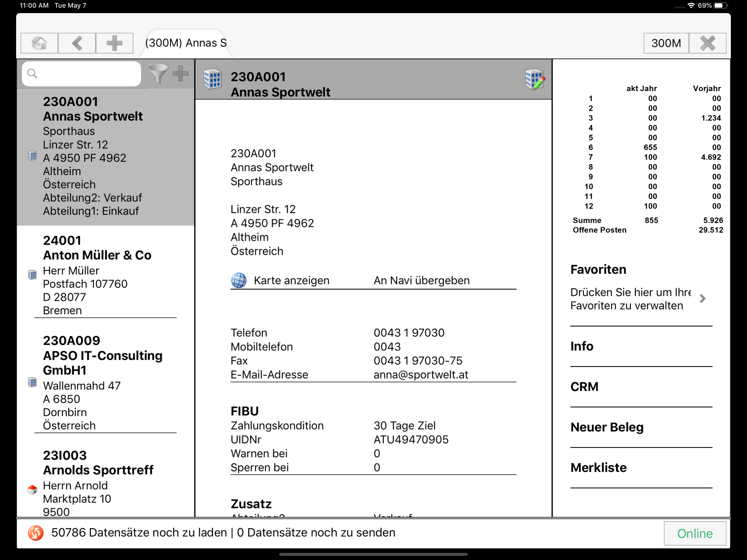The height and width of the screenshot is (560, 747).
Task: Click sync status text Datensätze noch zu laden
Action: (139, 533)
